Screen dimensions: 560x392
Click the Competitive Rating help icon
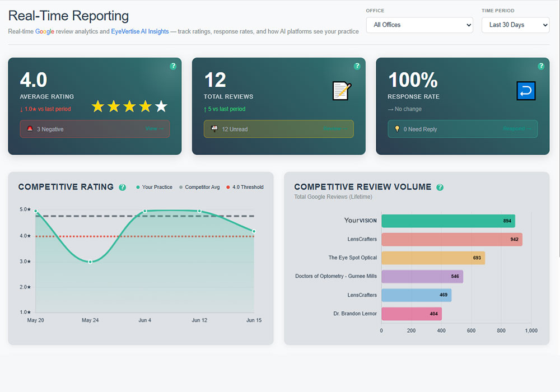tap(123, 188)
